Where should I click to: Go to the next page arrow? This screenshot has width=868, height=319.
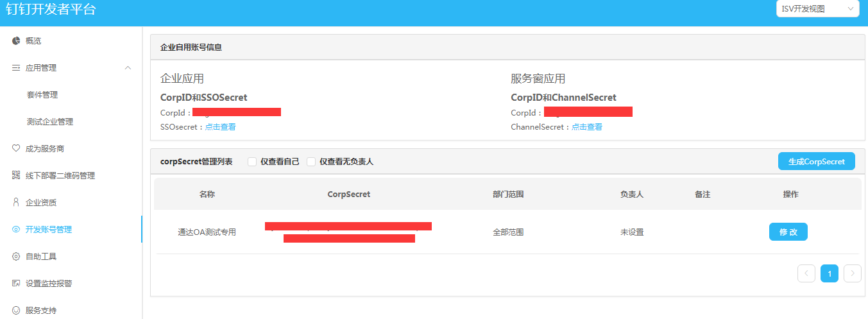pos(852,273)
